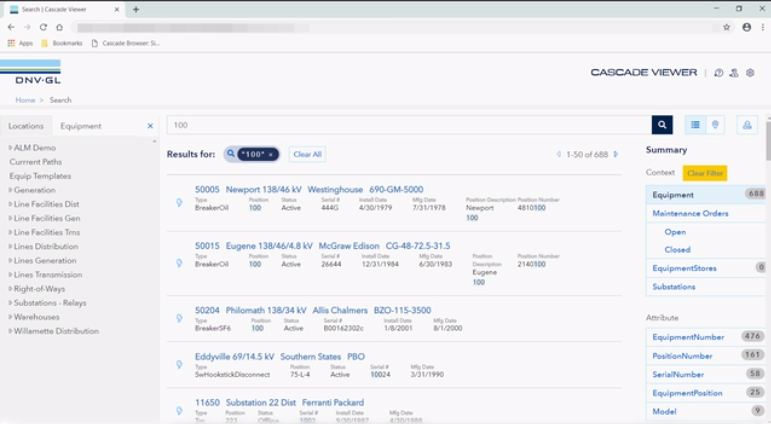The width and height of the screenshot is (771, 424).
Task: Open the Apps shortcut in bookmarks bar
Action: coord(20,43)
